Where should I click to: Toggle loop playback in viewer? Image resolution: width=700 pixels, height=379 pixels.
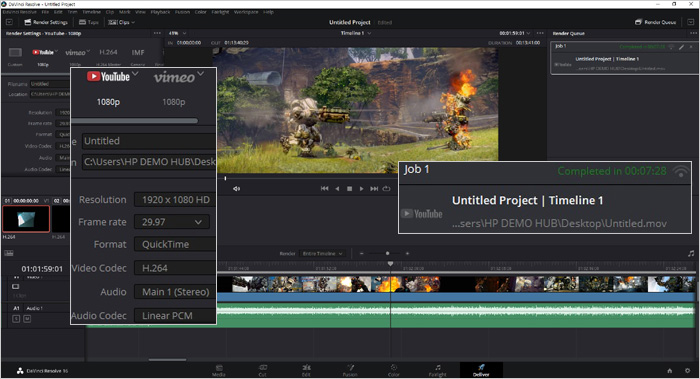pyautogui.click(x=387, y=189)
